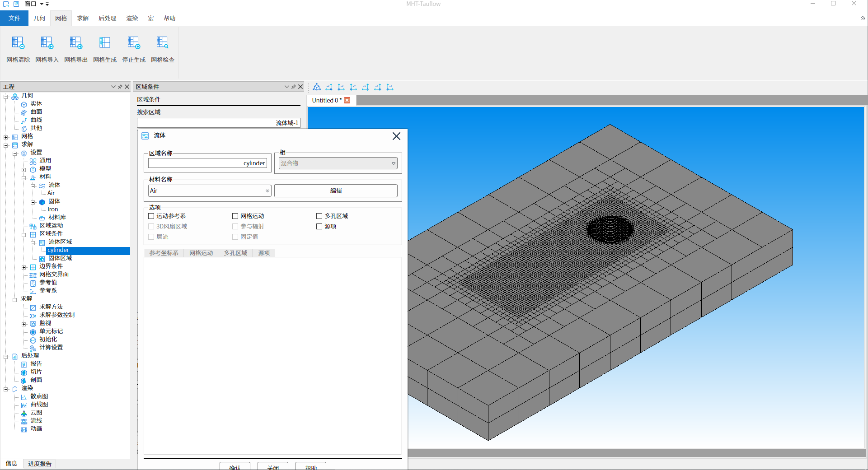Viewport: 868px width, 470px height.
Task: Click the isometric view icon in viewport toolbar
Action: coord(317,87)
